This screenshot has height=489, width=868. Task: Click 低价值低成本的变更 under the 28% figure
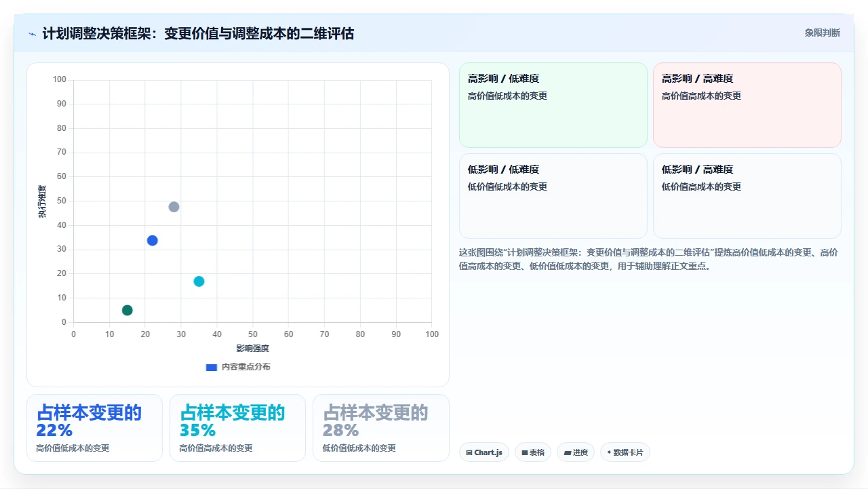pos(359,448)
